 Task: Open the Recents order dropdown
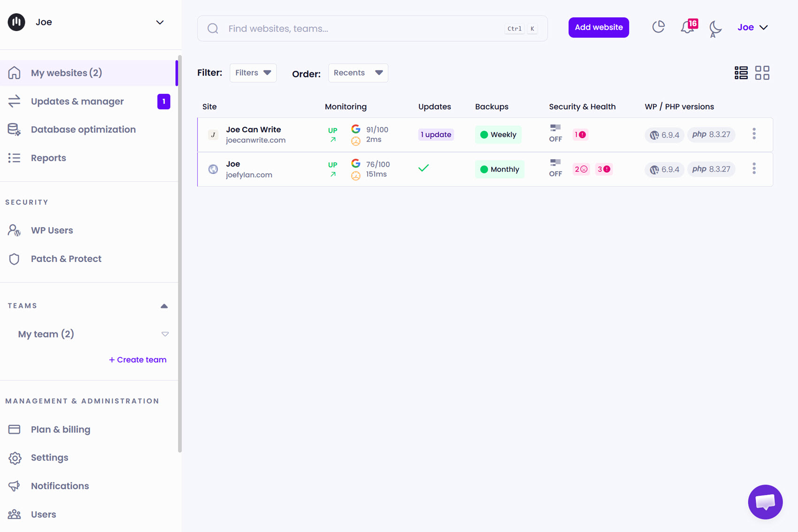coord(358,73)
